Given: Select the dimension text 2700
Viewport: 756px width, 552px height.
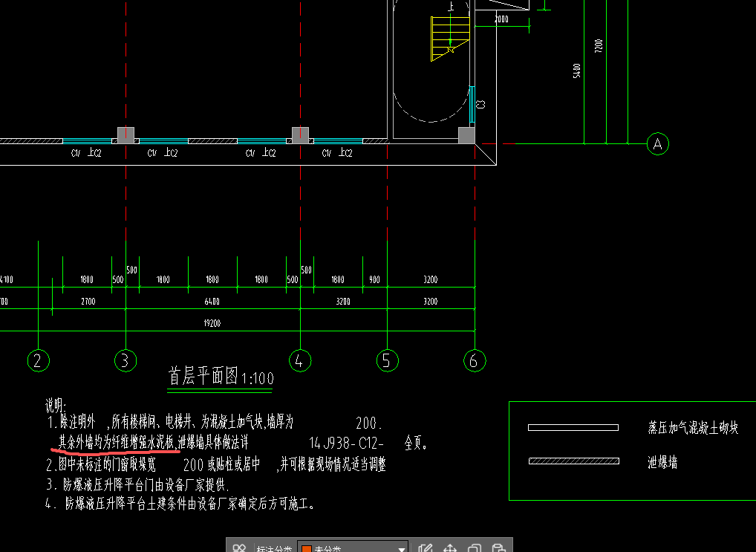Looking at the screenshot, I should point(88,302).
